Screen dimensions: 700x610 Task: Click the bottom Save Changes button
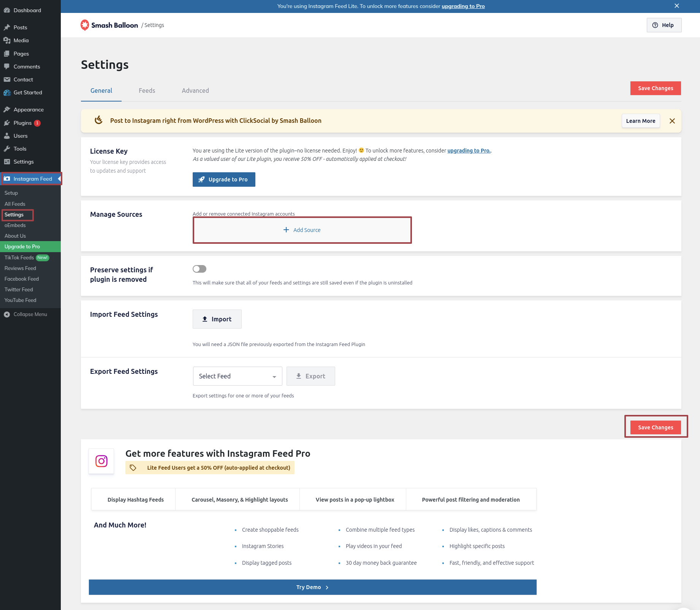pos(656,427)
